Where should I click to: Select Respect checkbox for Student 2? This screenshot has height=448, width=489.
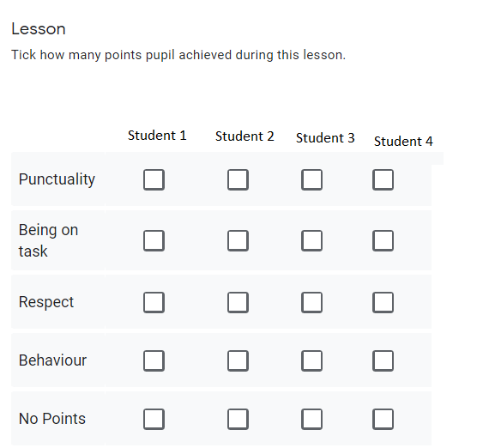click(x=238, y=302)
